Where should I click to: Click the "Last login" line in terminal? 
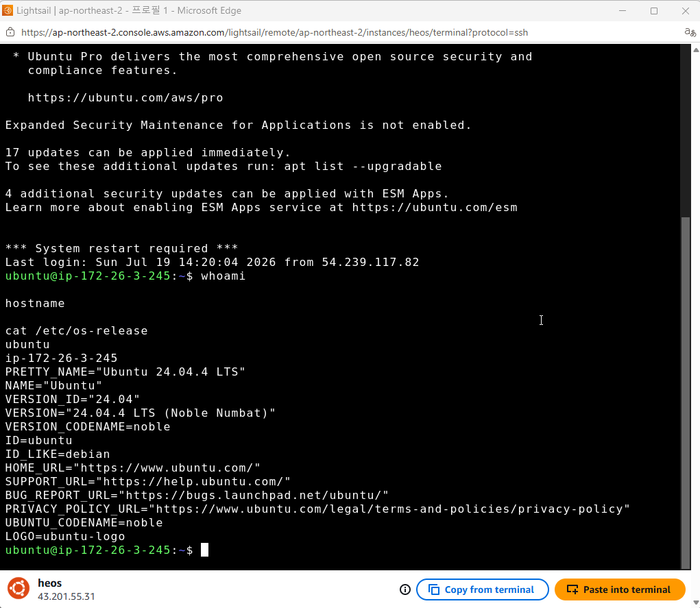[212, 263]
